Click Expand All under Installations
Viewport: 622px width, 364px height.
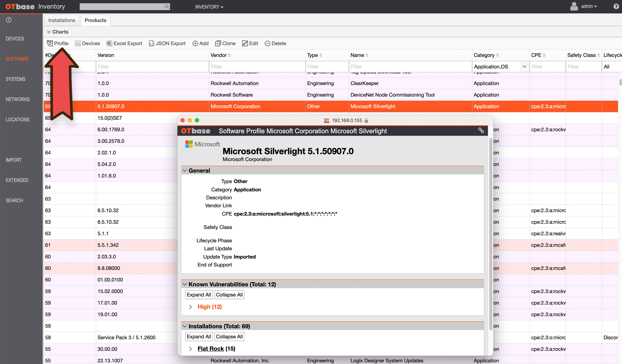pos(199,337)
